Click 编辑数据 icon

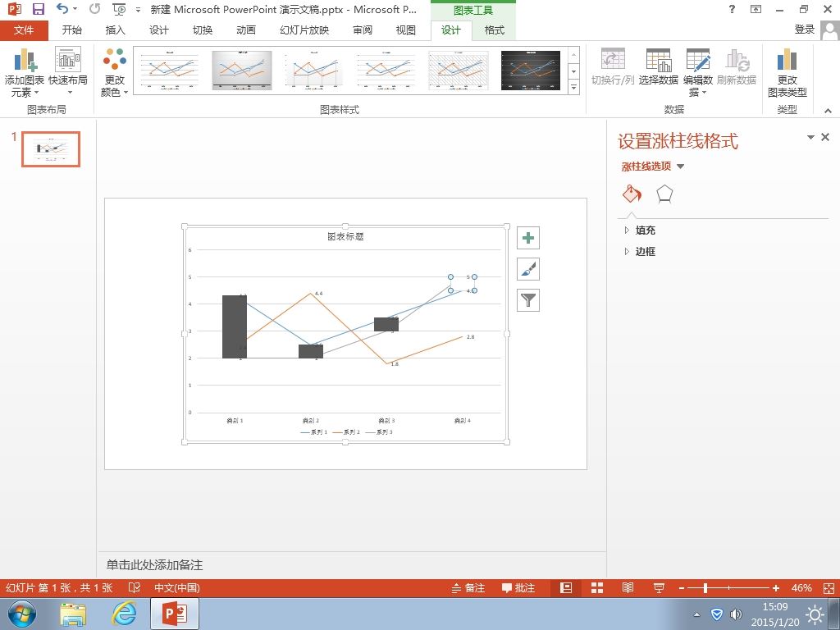(698, 72)
